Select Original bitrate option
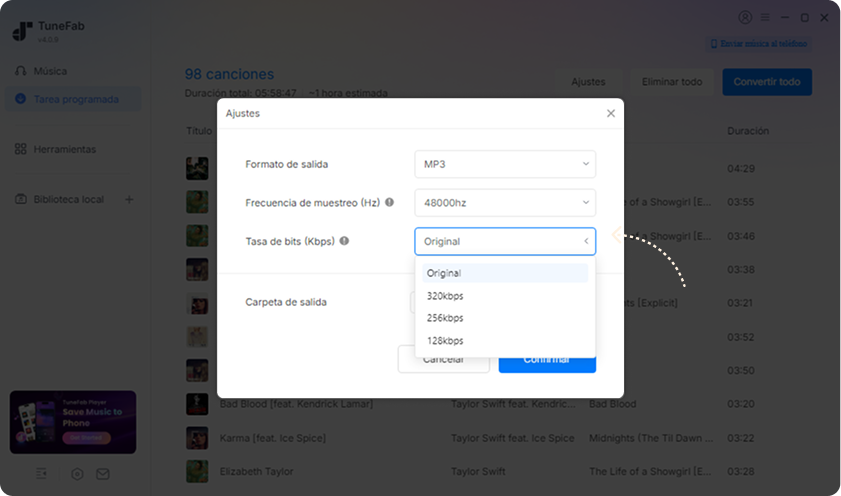 coord(505,273)
